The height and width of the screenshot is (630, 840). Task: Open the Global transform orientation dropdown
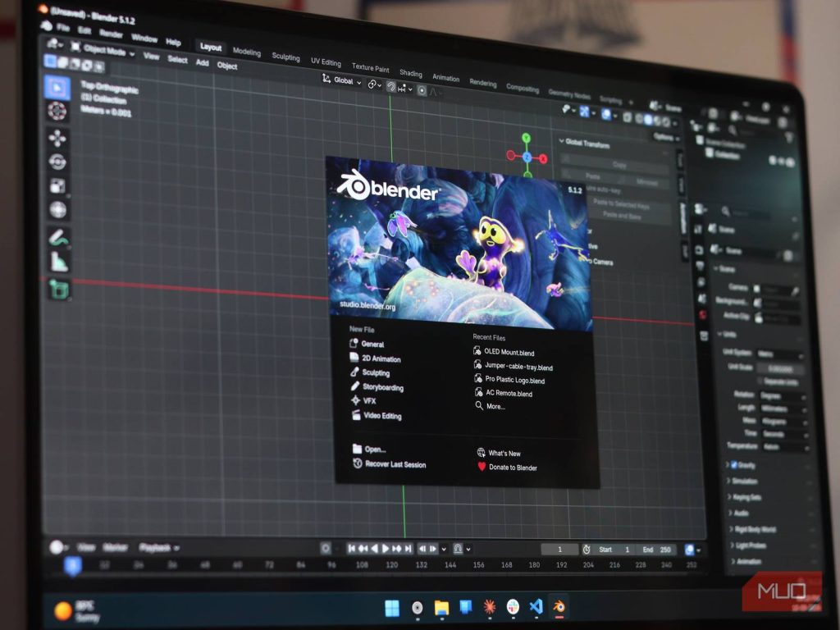342,80
